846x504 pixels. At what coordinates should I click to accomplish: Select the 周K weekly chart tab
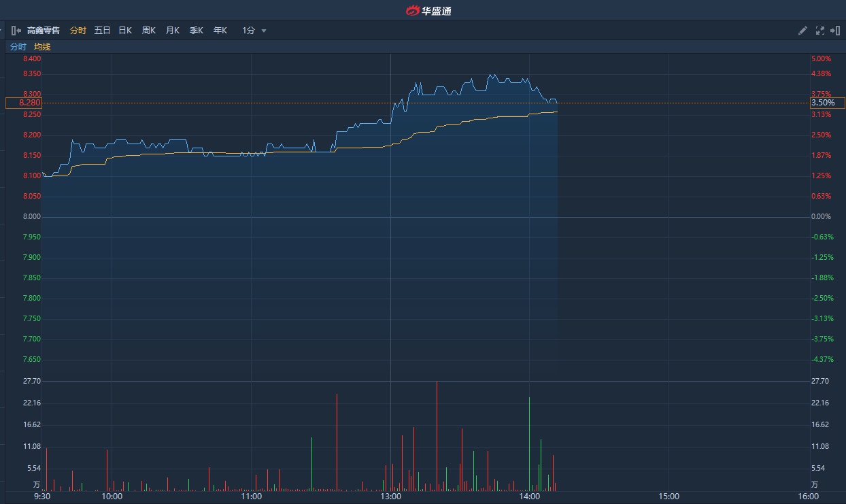tap(149, 31)
